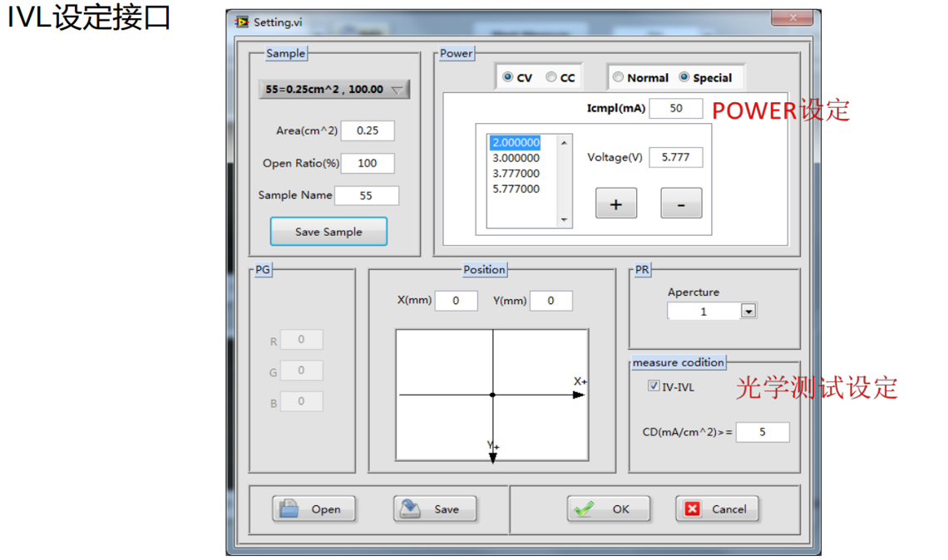This screenshot has height=560, width=948.
Task: Click the green checkmark OK icon
Action: coord(585,508)
